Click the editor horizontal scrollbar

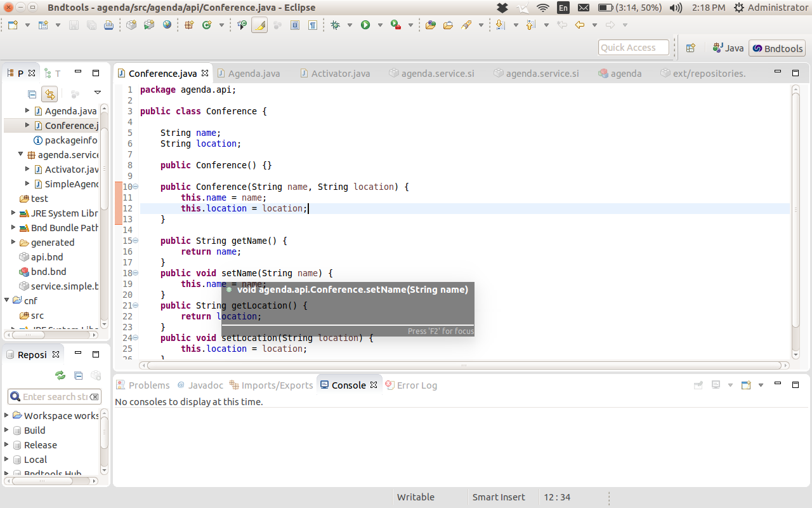(x=464, y=366)
